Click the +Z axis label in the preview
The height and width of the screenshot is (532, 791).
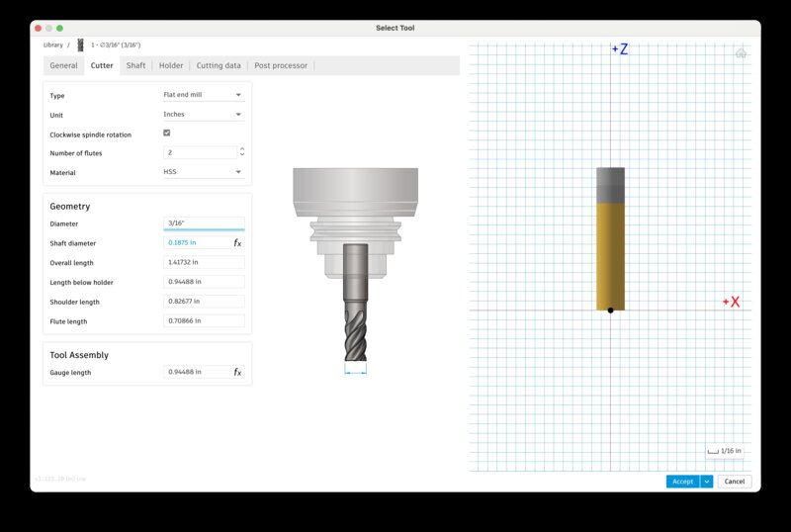pos(620,48)
